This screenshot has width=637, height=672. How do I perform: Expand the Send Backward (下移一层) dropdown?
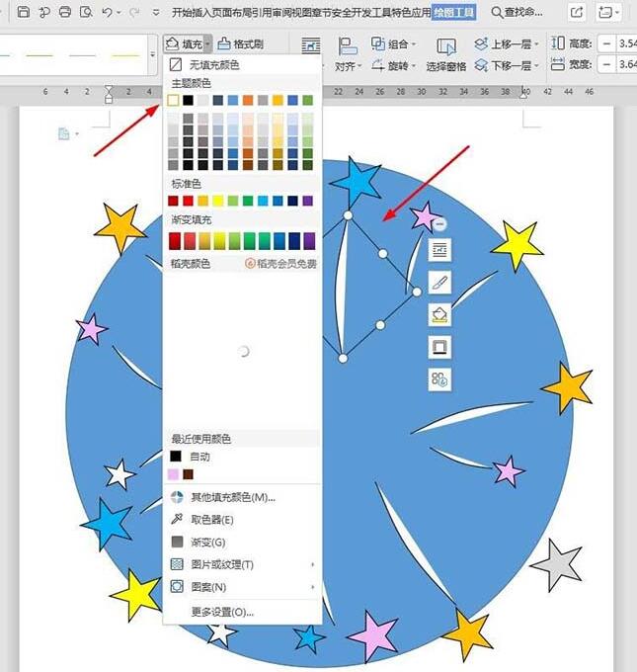tap(537, 65)
